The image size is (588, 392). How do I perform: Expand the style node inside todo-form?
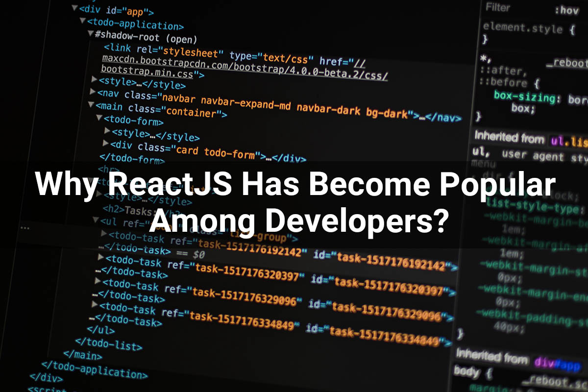click(x=107, y=131)
